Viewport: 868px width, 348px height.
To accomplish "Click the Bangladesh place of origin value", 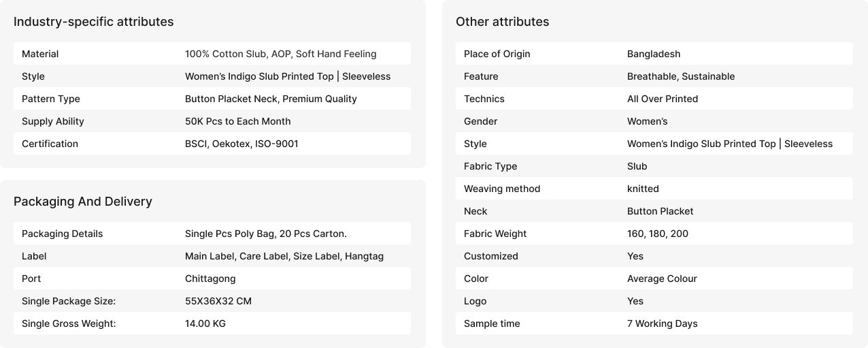I will [x=653, y=54].
